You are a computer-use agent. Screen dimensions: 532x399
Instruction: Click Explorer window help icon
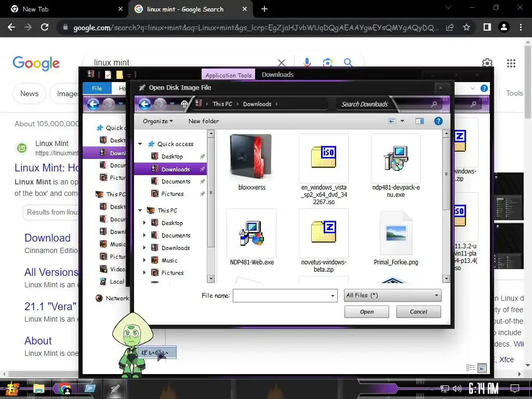coord(484,88)
